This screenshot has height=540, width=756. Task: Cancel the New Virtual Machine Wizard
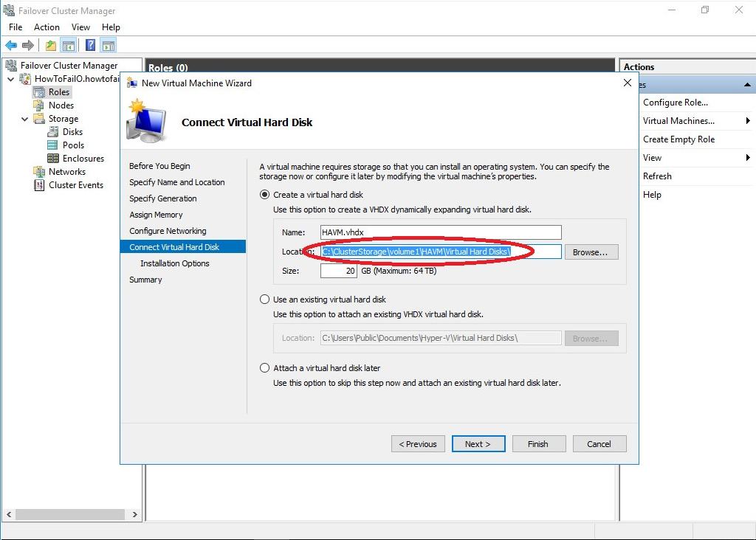click(599, 444)
